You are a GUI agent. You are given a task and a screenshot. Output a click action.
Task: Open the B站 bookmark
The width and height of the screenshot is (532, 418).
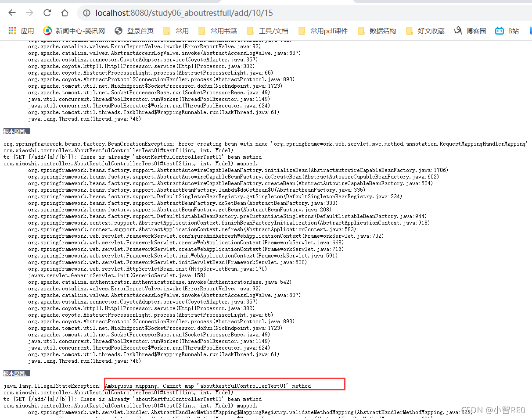coord(507,31)
